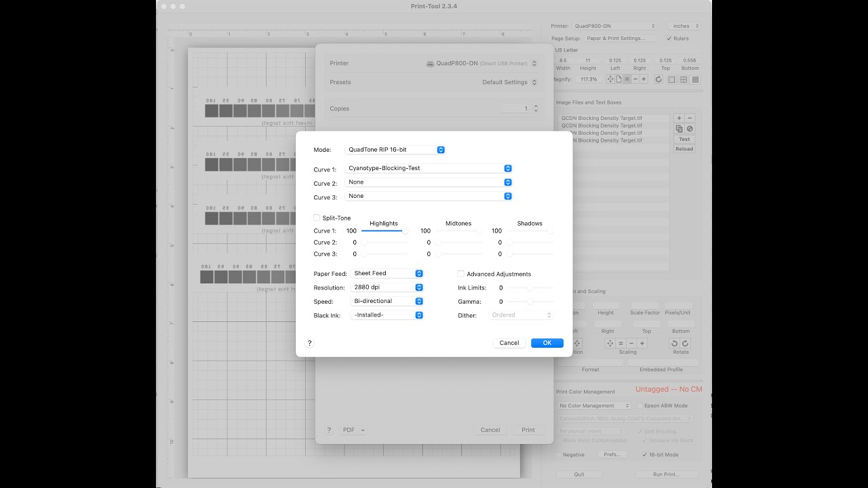Click the refresh preview circular arrow icon
Viewport: 868px width, 488px height.
pyautogui.click(x=658, y=79)
